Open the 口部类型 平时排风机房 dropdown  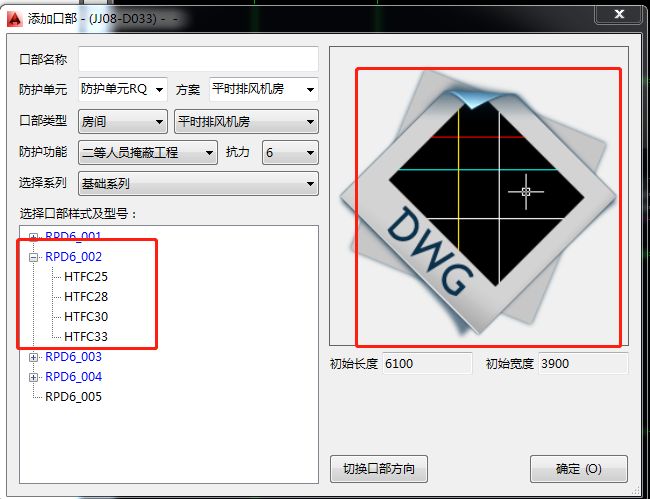click(246, 121)
